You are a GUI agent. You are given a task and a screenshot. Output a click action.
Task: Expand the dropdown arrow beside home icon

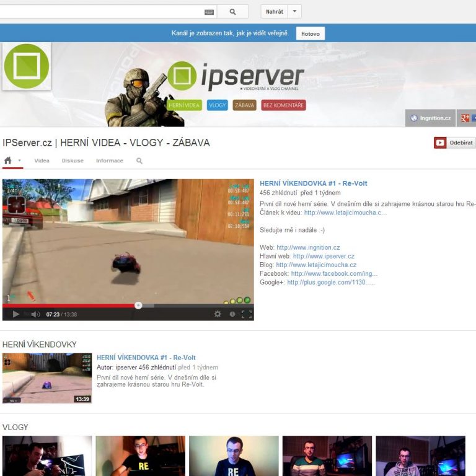pos(19,161)
